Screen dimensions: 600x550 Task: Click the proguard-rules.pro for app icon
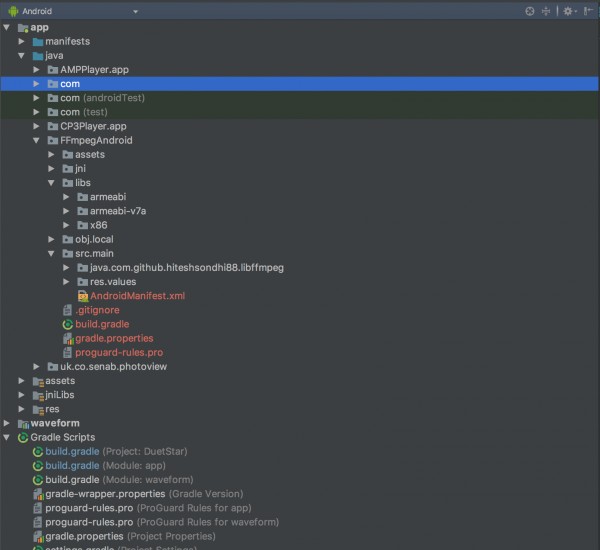[x=38, y=508]
